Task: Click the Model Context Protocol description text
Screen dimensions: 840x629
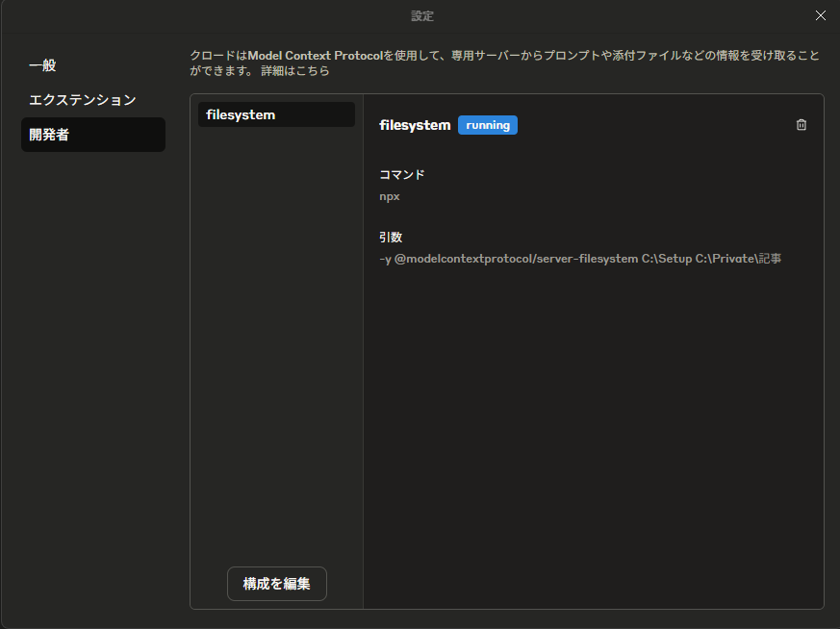Action: pos(433,56)
